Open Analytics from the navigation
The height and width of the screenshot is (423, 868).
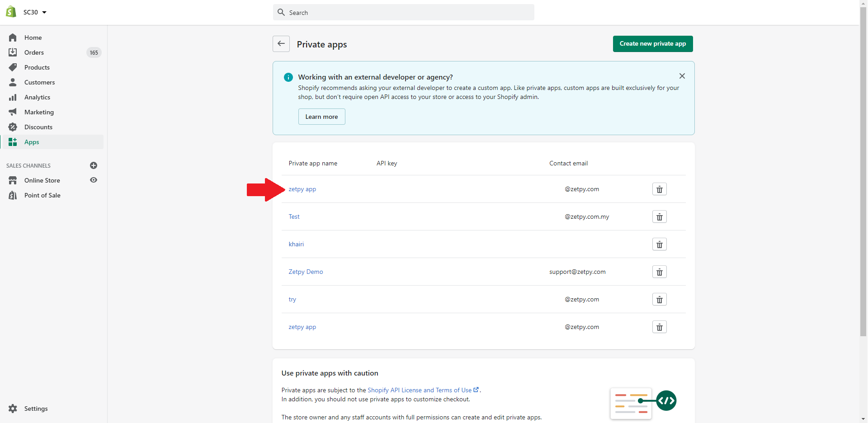tap(37, 97)
